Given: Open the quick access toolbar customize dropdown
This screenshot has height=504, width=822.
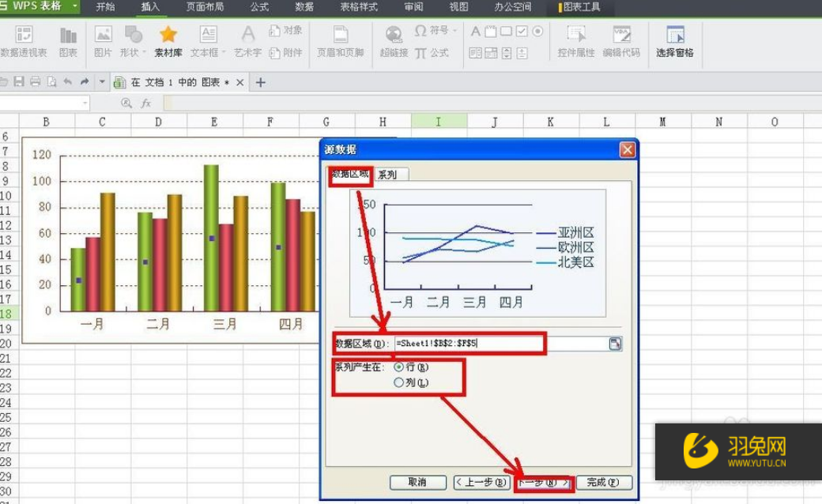Looking at the screenshot, I should click(102, 81).
